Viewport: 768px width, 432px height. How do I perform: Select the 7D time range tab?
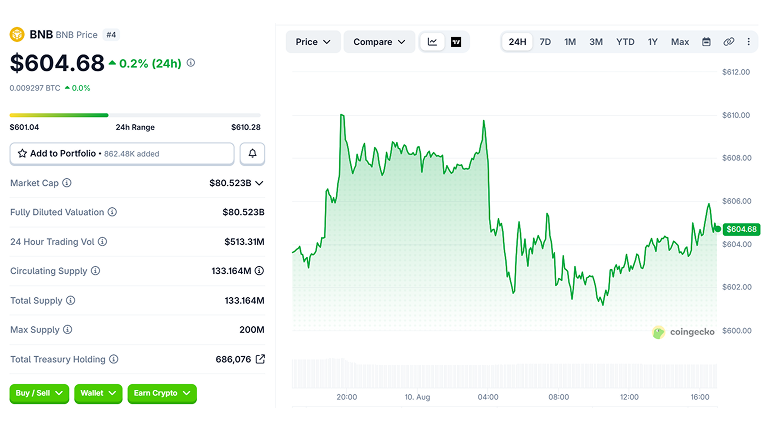click(x=545, y=42)
